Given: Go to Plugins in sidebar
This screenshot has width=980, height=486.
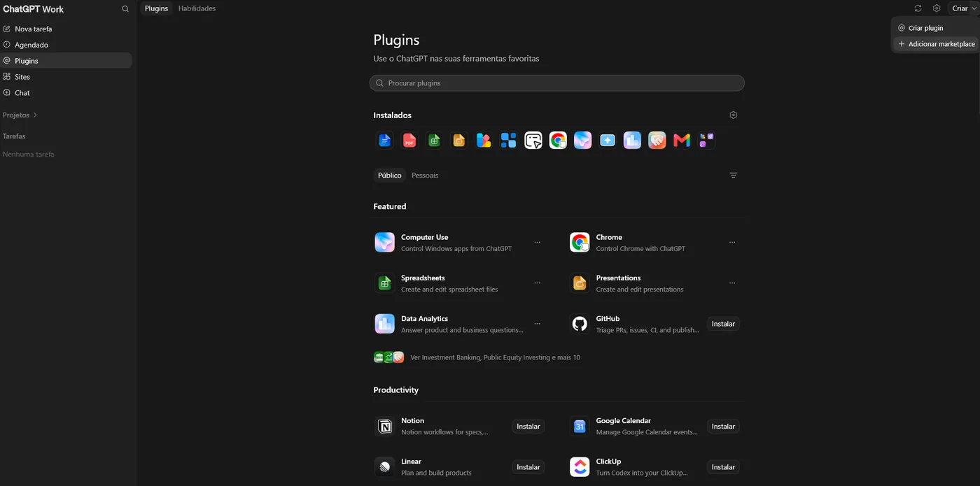Looking at the screenshot, I should click(66, 61).
